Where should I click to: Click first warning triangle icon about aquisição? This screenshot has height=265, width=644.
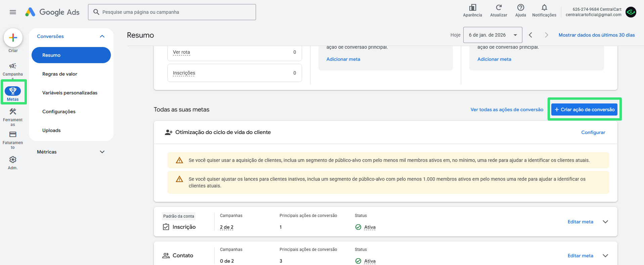[179, 160]
